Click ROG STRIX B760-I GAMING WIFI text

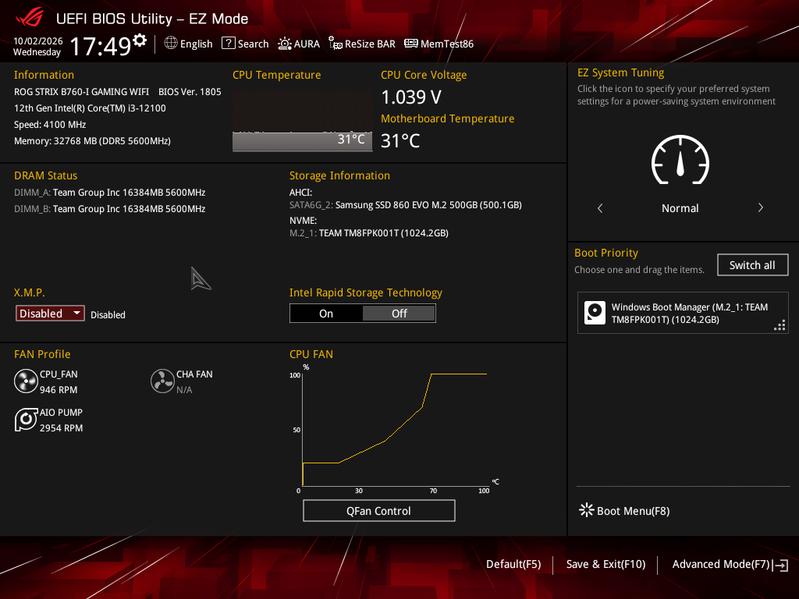[x=82, y=92]
